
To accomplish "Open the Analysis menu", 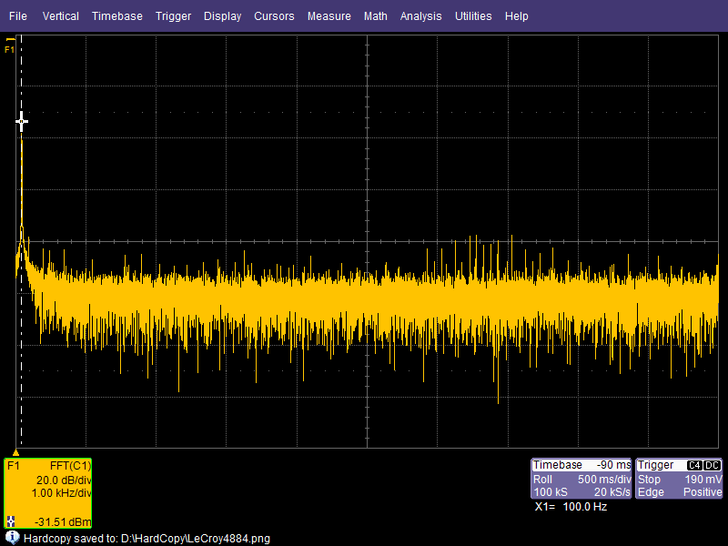I will coord(420,16).
